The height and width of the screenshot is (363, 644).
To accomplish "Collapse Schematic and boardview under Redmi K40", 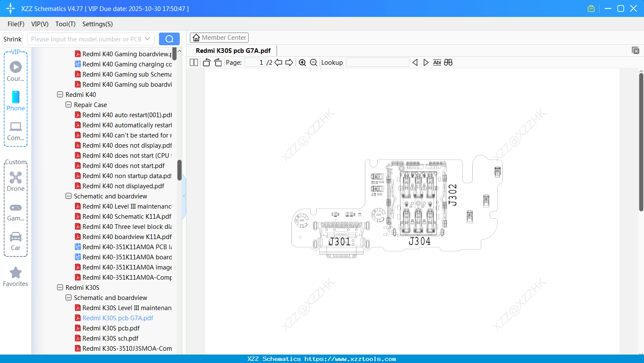I will (x=69, y=196).
